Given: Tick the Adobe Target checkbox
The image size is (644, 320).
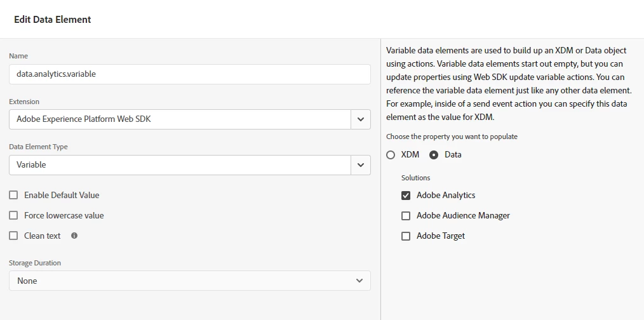Looking at the screenshot, I should click(406, 236).
